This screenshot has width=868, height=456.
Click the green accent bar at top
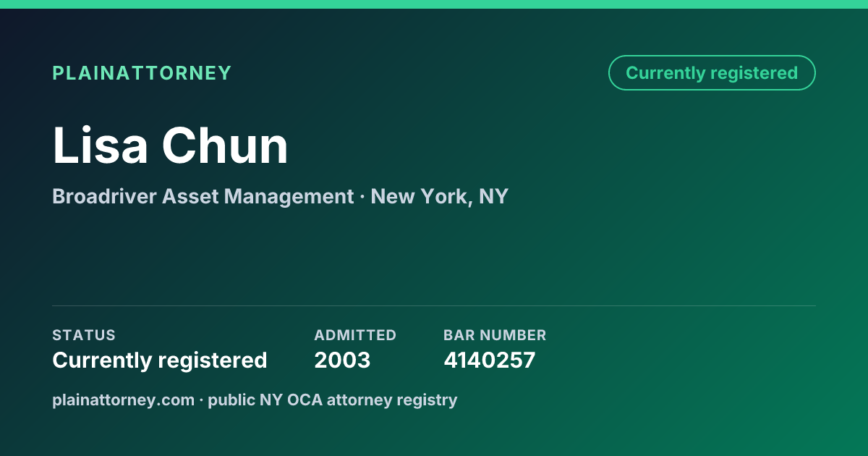(434, 4)
